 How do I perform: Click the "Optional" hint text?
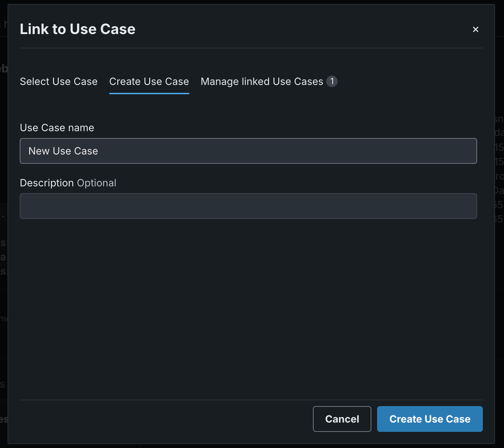[96, 183]
